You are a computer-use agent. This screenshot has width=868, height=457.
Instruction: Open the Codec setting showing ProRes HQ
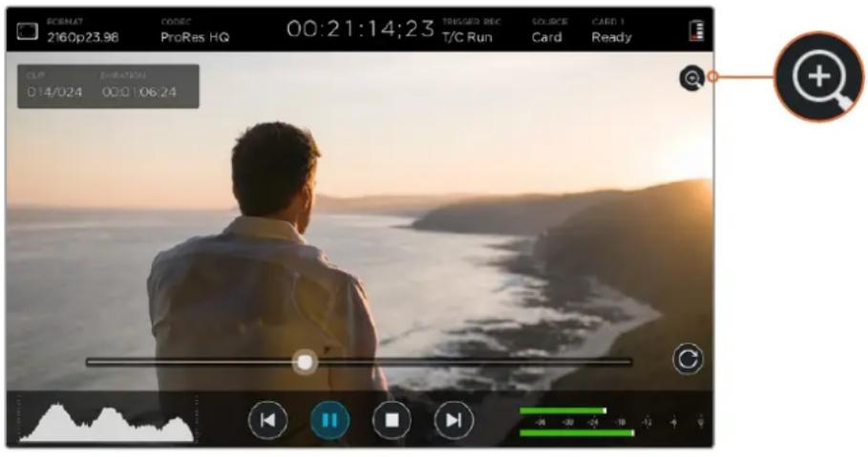(x=195, y=31)
